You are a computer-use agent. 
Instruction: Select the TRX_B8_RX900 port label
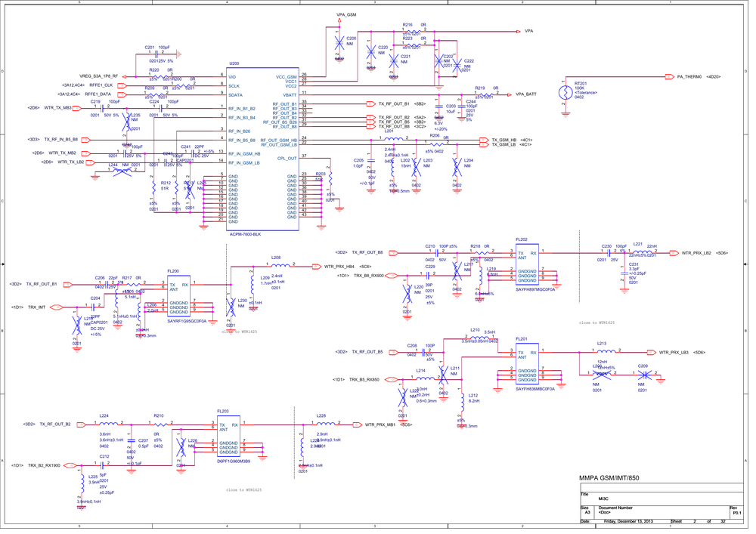(369, 276)
